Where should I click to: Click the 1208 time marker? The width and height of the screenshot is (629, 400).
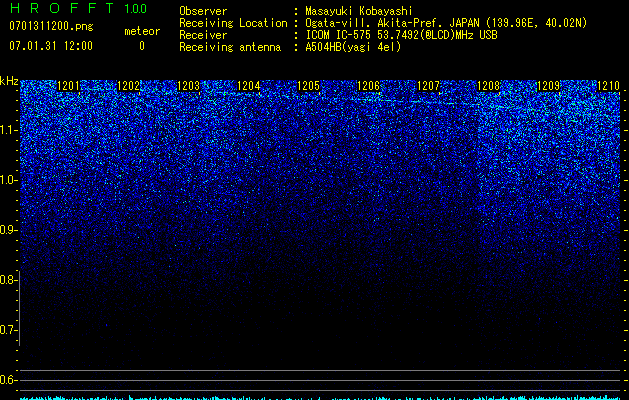click(488, 86)
